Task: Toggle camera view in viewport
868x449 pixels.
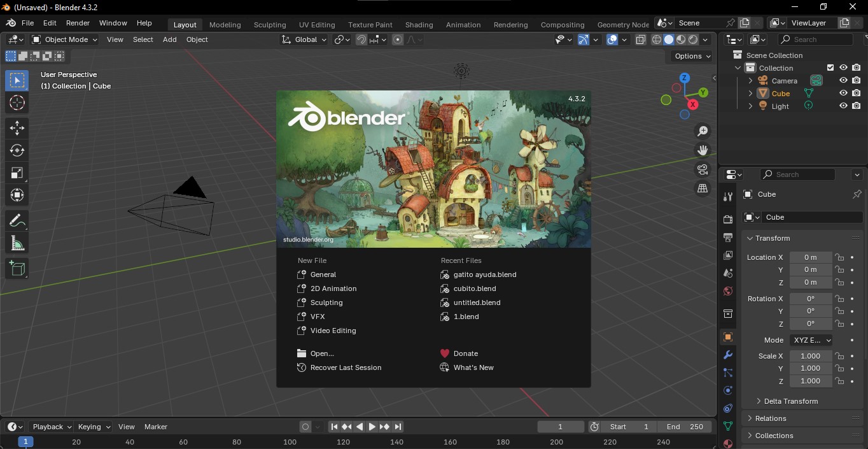Action: pos(703,169)
